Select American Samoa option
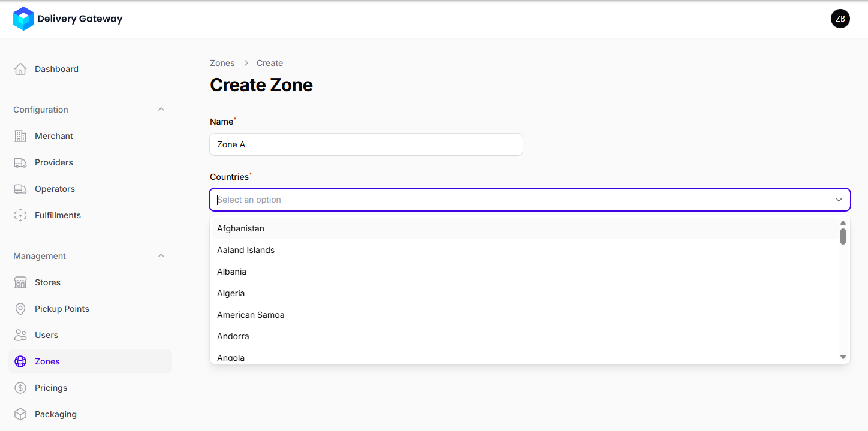Image resolution: width=868 pixels, height=431 pixels. [x=251, y=315]
